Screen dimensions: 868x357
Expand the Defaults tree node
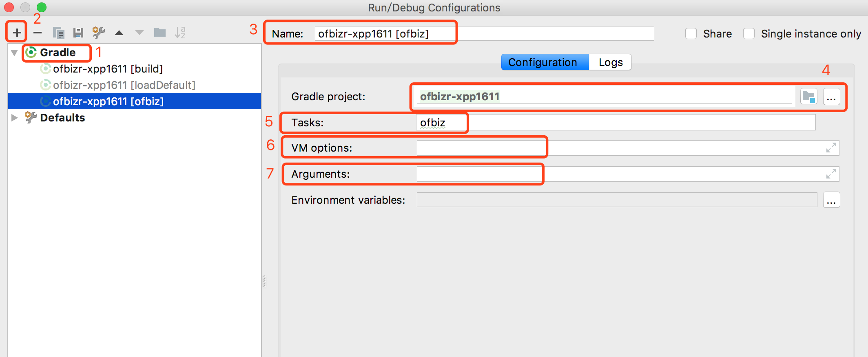[15, 118]
